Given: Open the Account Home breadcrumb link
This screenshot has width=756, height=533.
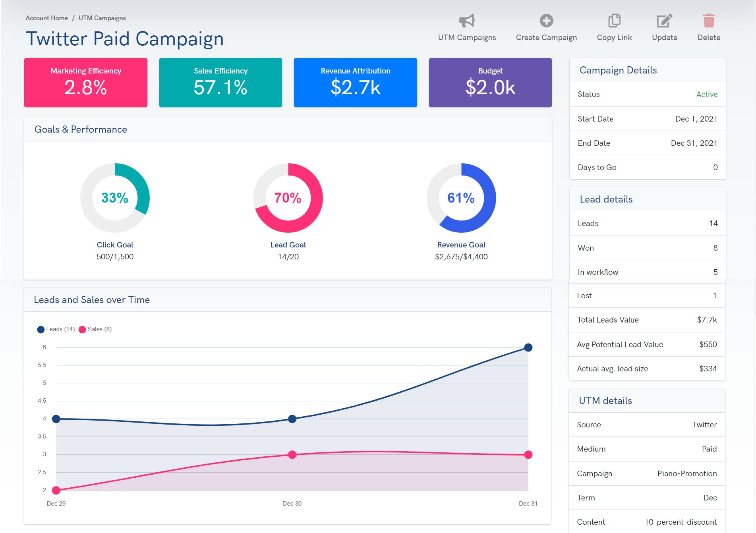Looking at the screenshot, I should (x=47, y=18).
